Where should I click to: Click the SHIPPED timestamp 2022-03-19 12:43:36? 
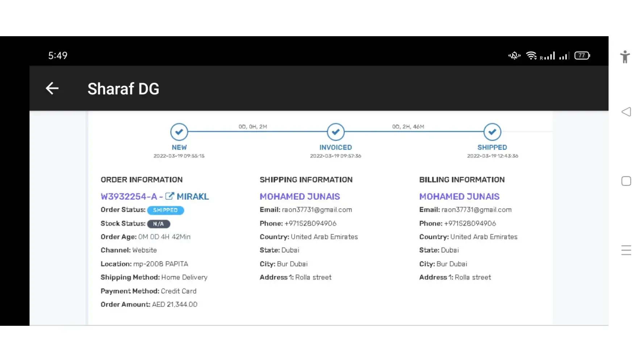pos(493,156)
